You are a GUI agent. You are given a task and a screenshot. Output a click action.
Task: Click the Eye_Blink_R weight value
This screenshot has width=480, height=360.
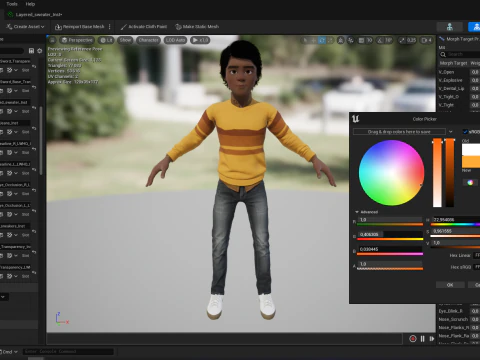475,311
